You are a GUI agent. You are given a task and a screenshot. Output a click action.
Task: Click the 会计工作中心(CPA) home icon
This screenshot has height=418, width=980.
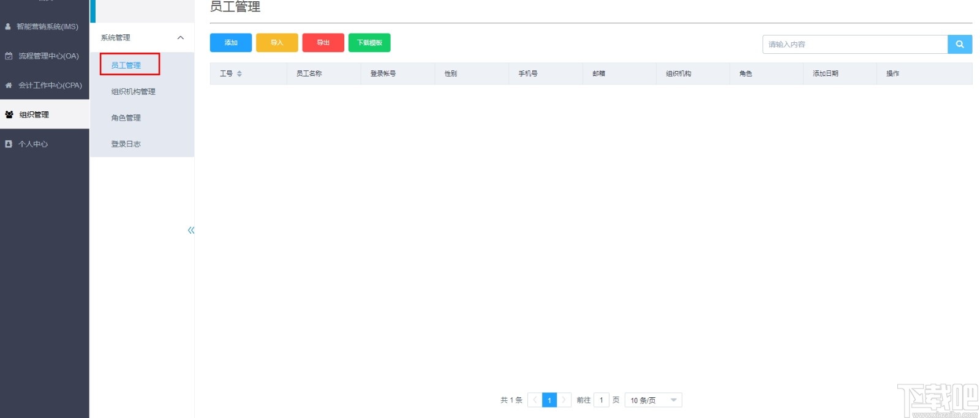[x=9, y=85]
